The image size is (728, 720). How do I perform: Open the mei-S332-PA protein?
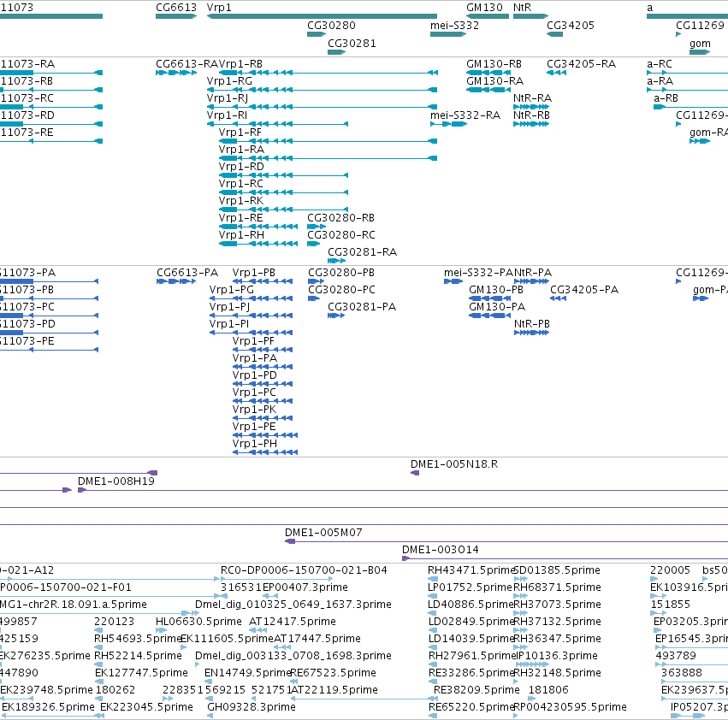pyautogui.click(x=453, y=281)
